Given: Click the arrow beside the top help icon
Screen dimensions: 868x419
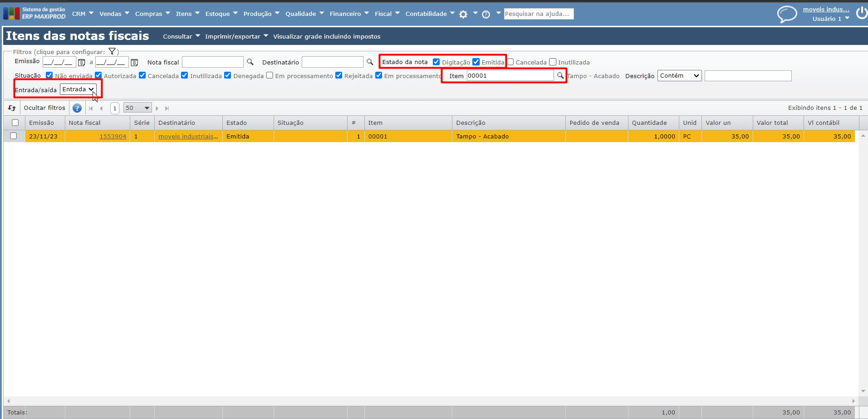Looking at the screenshot, I should (x=498, y=13).
